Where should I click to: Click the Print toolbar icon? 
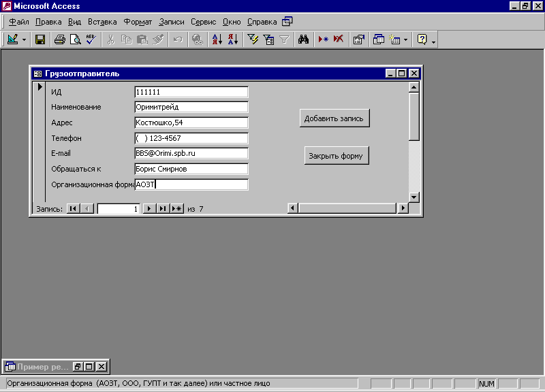click(x=59, y=39)
